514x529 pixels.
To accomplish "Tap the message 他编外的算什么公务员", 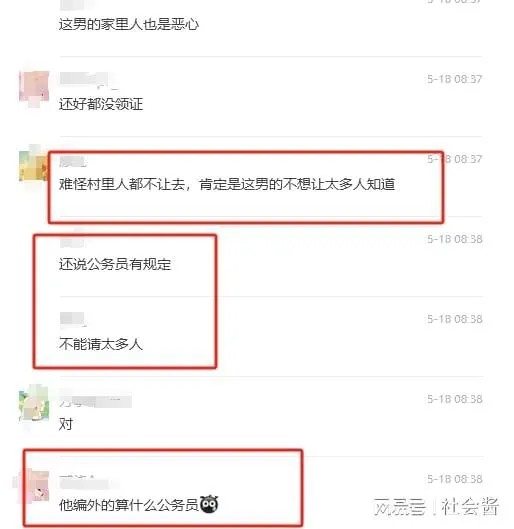I will click(x=129, y=505).
